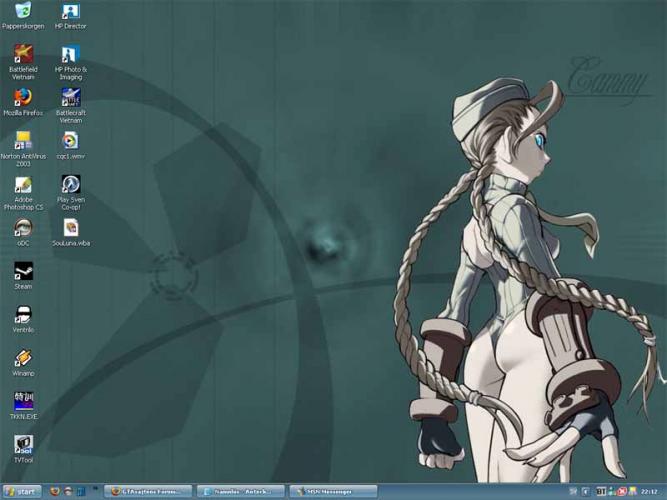Viewport: 667px width, 500px height.
Task: Open the Windows Start menu
Action: click(x=21, y=491)
